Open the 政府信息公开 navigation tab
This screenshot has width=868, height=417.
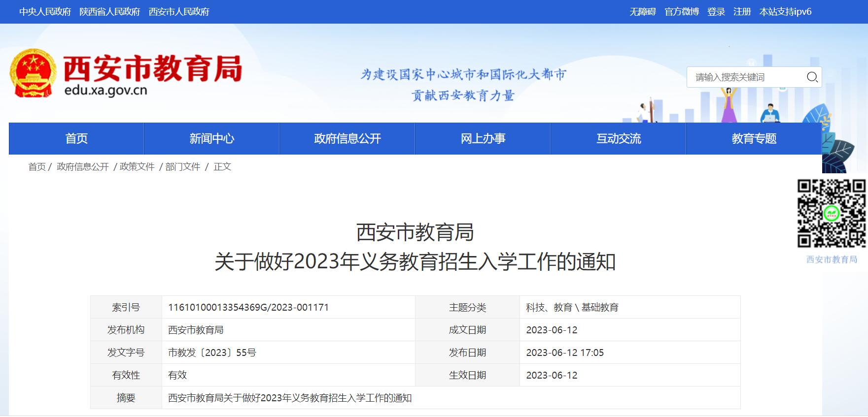click(x=347, y=139)
